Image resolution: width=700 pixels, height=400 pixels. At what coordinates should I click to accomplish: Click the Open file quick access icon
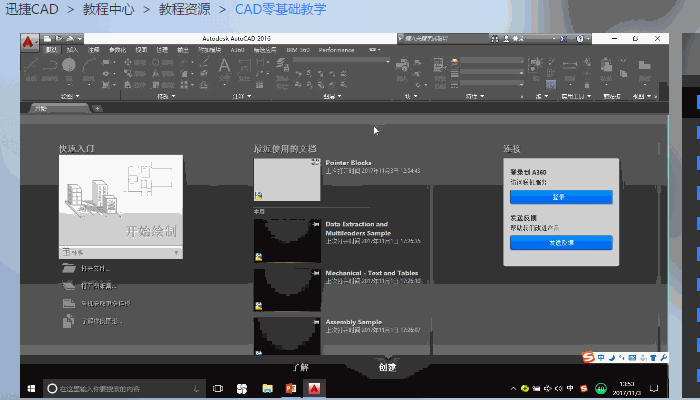[x=58, y=39]
